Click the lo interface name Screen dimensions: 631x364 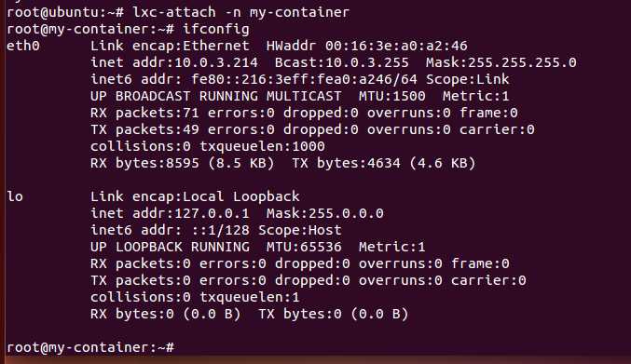(x=15, y=196)
